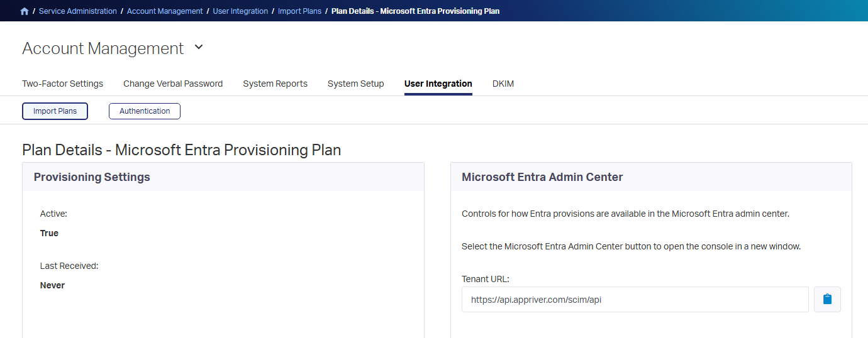Image resolution: width=868 pixels, height=338 pixels.
Task: Copy Tenant URL with the clipboard icon
Action: pos(827,299)
